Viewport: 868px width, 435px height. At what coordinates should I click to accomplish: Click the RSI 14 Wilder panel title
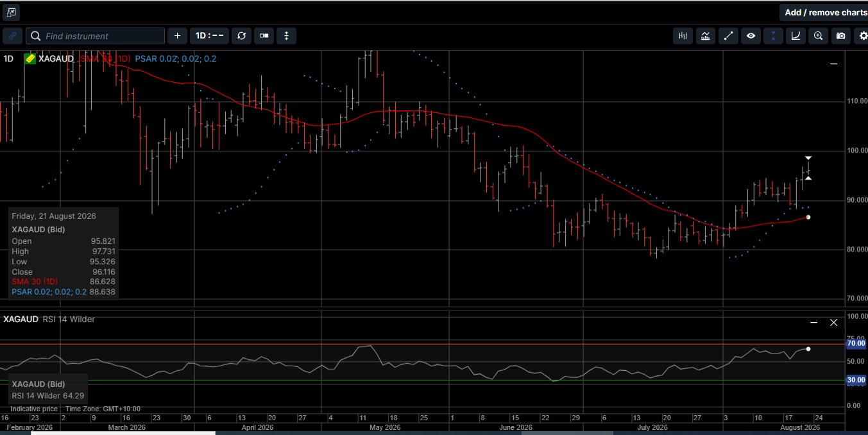[x=69, y=319]
